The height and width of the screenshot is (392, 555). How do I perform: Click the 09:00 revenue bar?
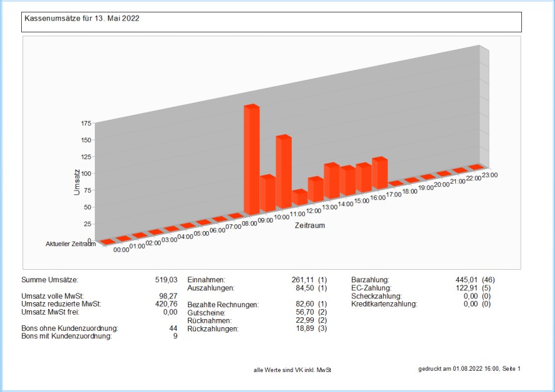(x=267, y=193)
